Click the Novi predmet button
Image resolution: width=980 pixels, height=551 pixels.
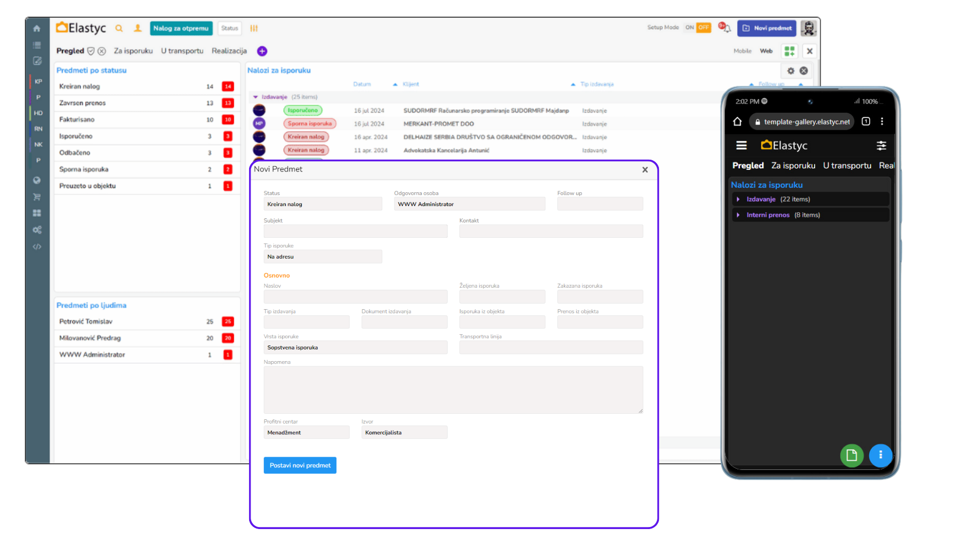tap(767, 28)
